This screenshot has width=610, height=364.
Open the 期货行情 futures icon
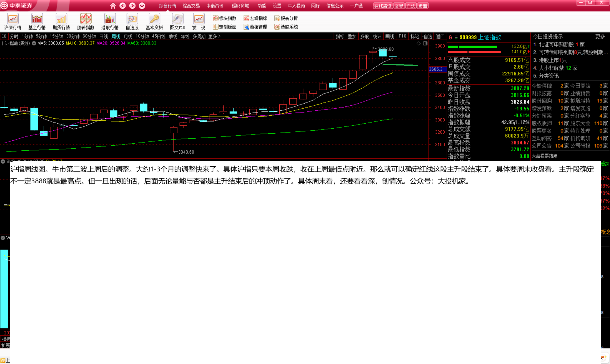[x=61, y=19]
